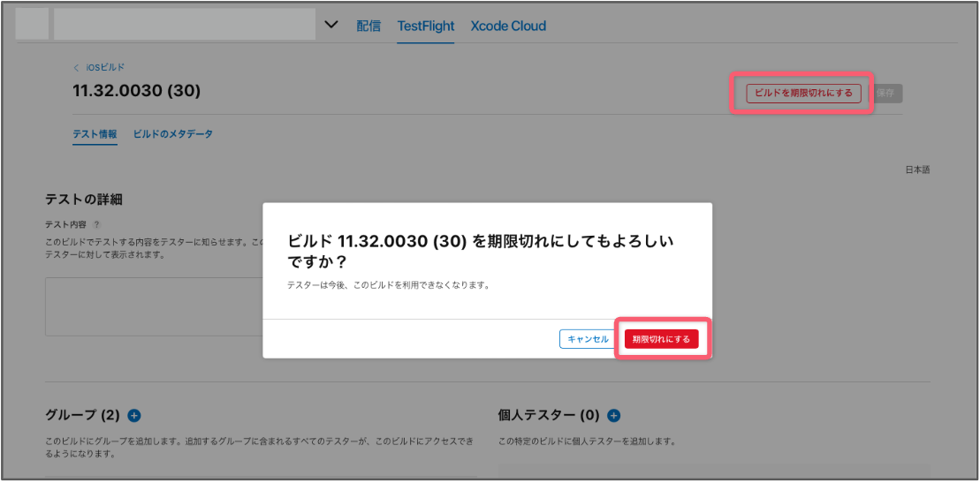980x483 pixels.
Task: Go back via iOSビルド link
Action: point(99,67)
